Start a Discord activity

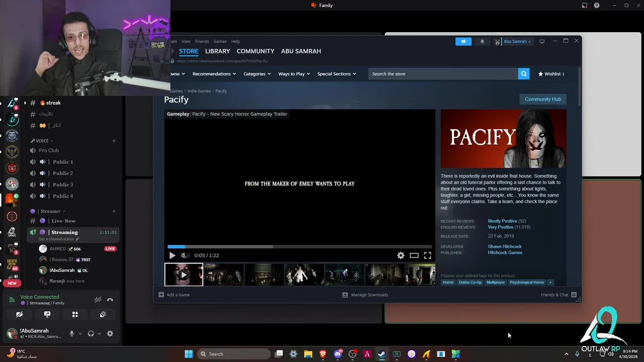pyautogui.click(x=75, y=314)
